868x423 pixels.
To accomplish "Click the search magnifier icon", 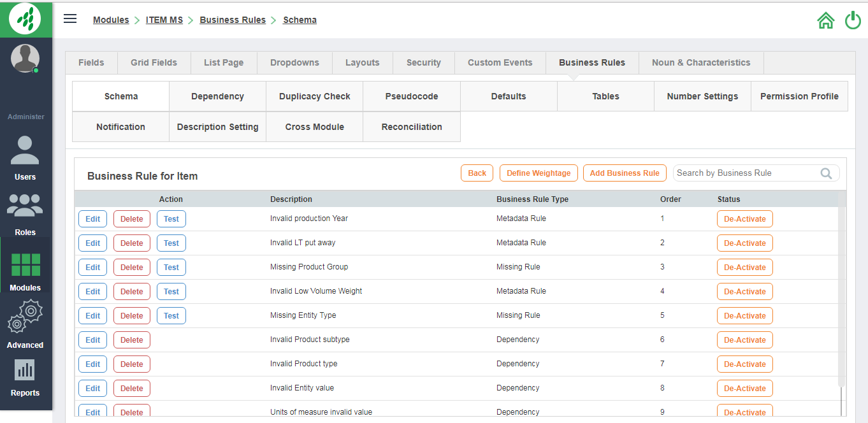I will tap(826, 173).
